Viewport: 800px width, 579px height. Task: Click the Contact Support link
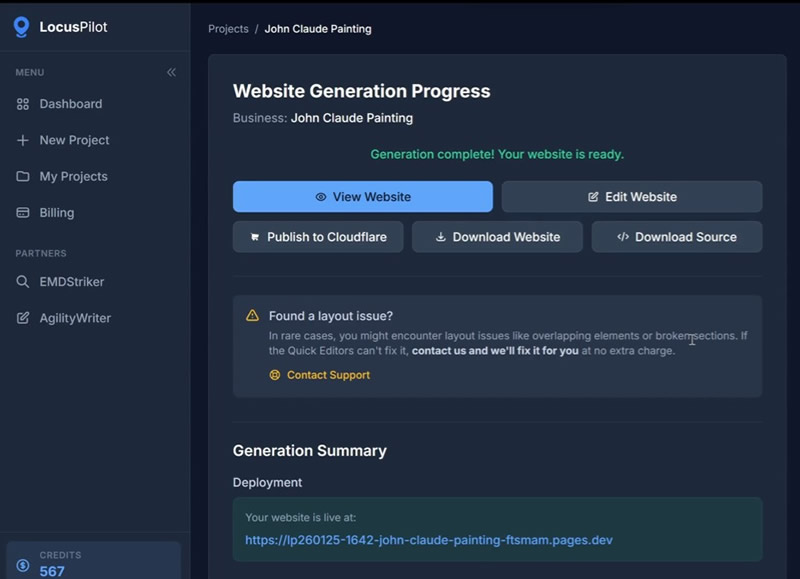[x=328, y=375]
